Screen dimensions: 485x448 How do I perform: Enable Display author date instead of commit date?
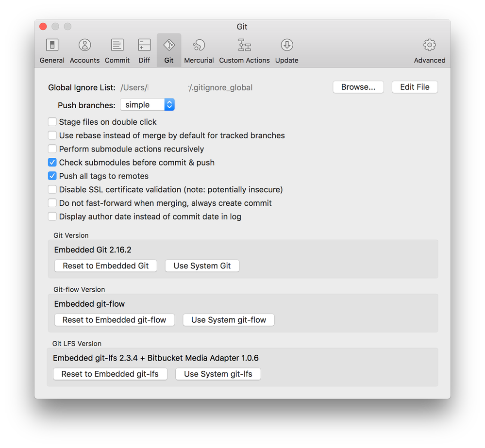click(52, 216)
